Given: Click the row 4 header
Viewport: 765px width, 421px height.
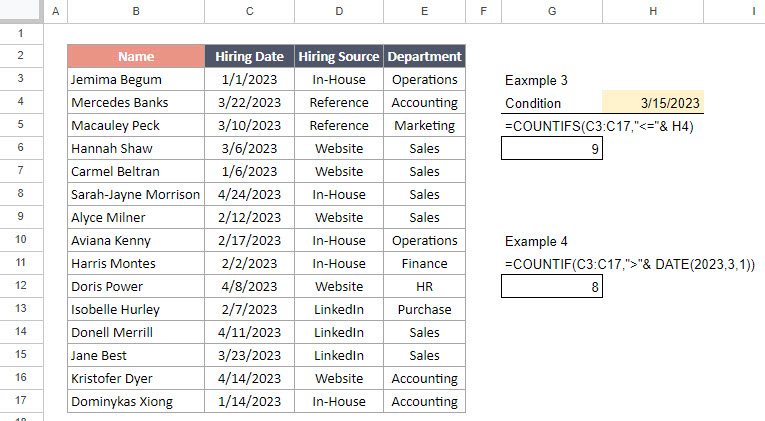Looking at the screenshot, I should 20,102.
